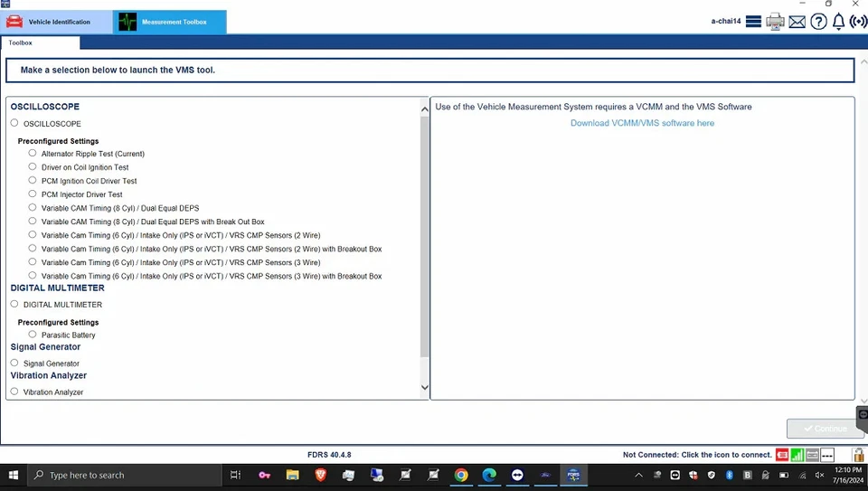Open TeamViewer from taskbar
868x491 pixels.
point(517,475)
